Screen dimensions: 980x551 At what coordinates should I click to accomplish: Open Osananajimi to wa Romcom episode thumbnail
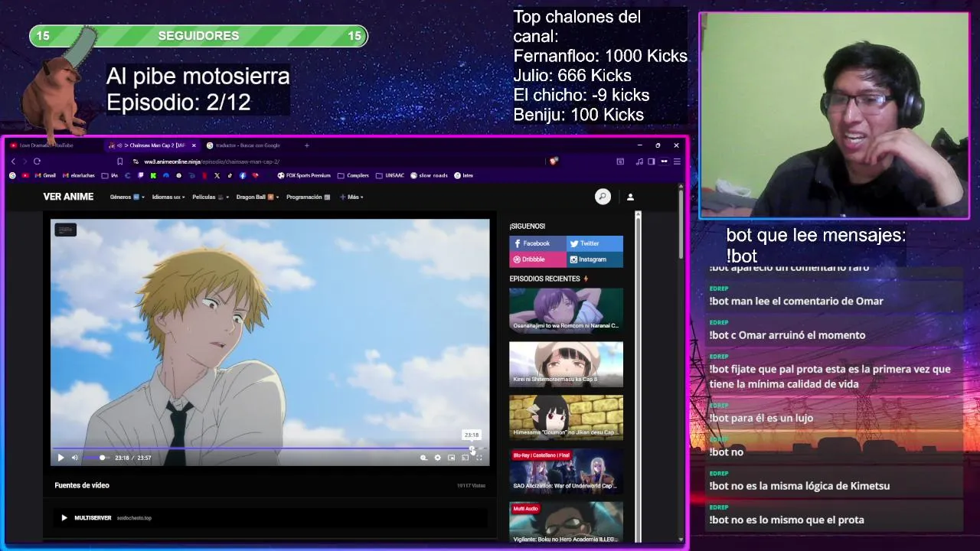click(x=566, y=310)
